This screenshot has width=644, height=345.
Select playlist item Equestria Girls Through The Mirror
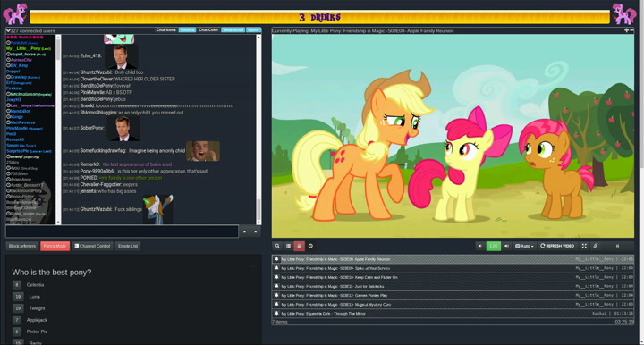point(453,314)
